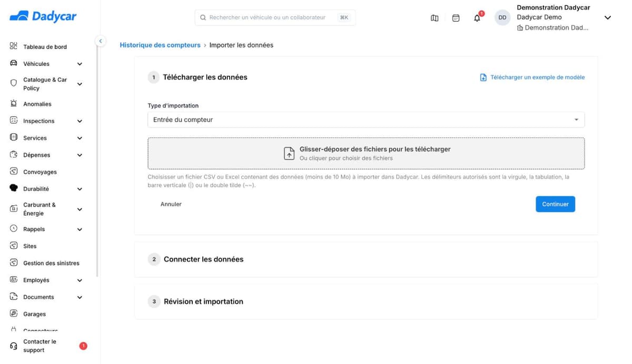The image size is (632, 364).
Task: Click the Carburant & Énergie icon
Action: pyautogui.click(x=14, y=209)
